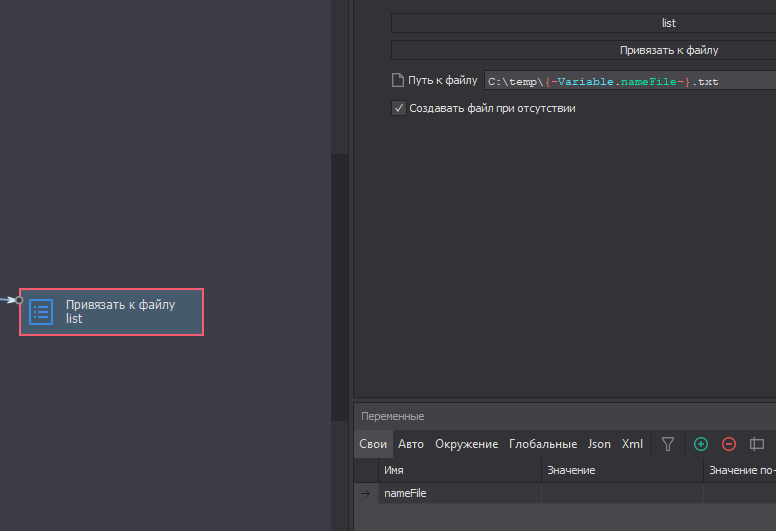Screen dimensions: 776x531
Task: Open the list selection combo box
Action: (583, 23)
